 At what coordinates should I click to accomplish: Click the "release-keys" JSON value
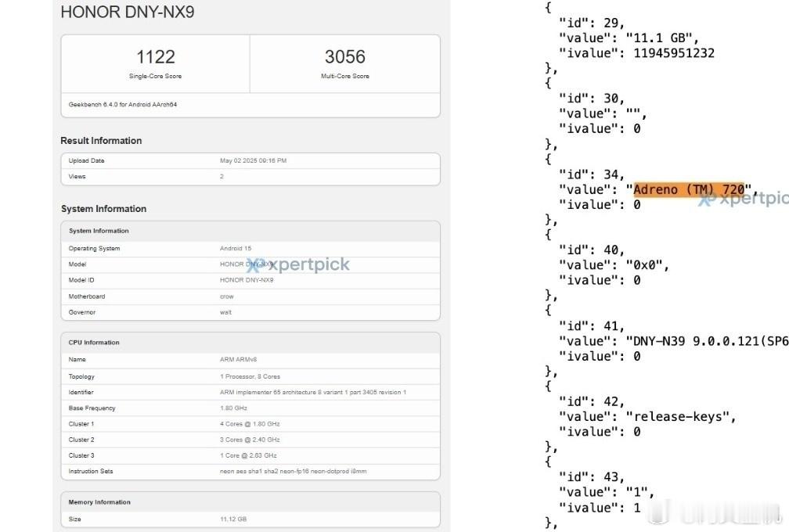click(x=680, y=416)
